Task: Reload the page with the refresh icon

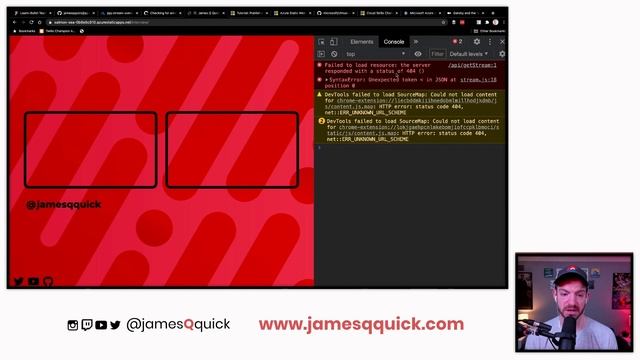Action: pos(31,22)
